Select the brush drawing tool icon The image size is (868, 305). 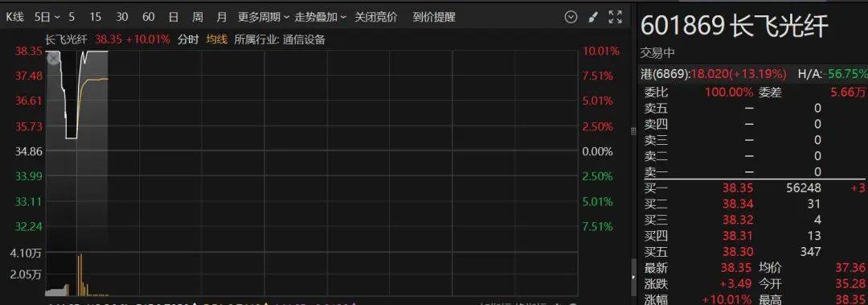pos(593,17)
